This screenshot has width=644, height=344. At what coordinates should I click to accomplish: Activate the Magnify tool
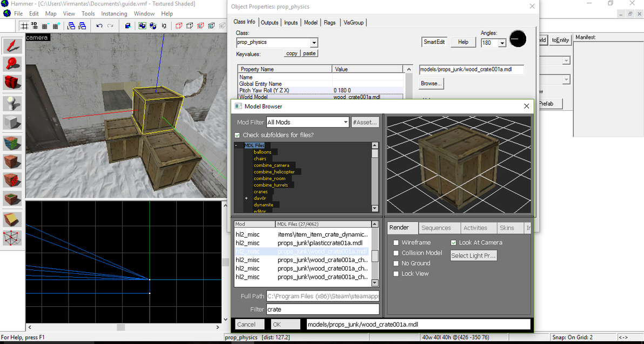pyautogui.click(x=12, y=64)
